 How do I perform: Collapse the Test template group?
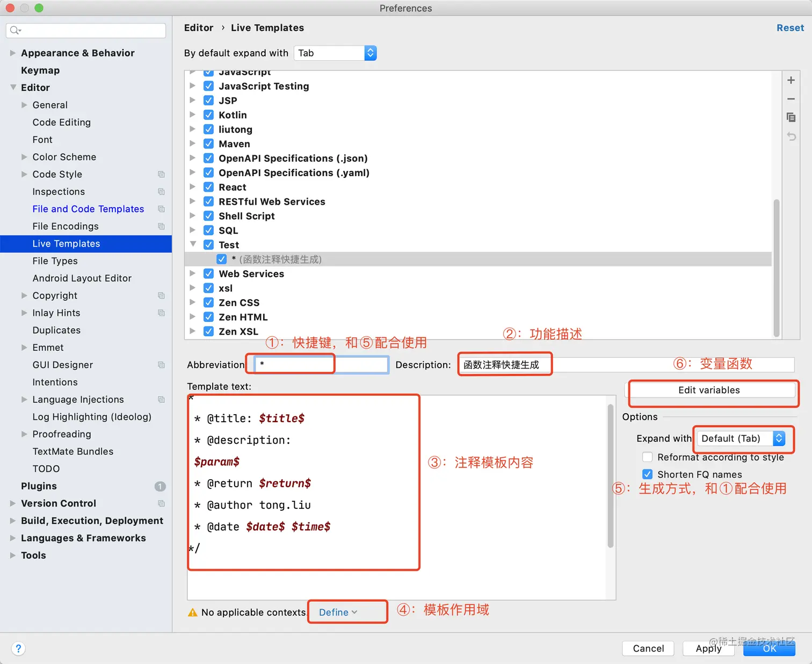(x=193, y=244)
